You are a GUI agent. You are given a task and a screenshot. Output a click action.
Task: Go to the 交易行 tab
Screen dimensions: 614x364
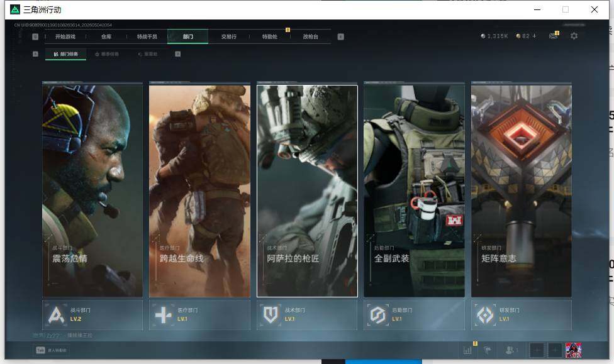pyautogui.click(x=229, y=36)
